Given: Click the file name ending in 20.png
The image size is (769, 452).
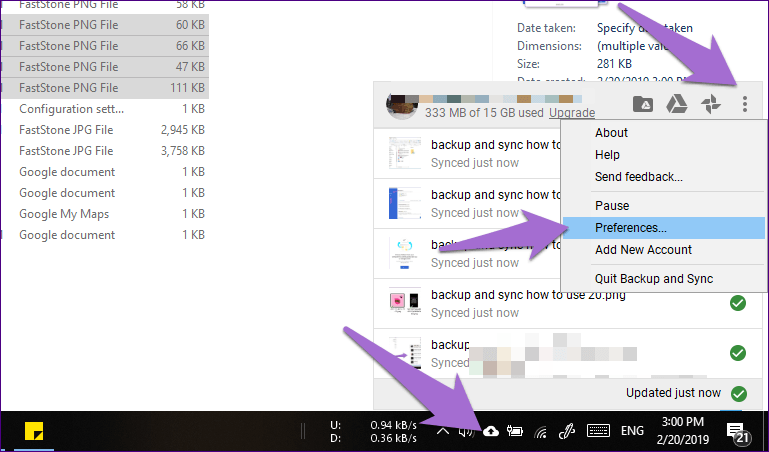Looking at the screenshot, I should (528, 295).
